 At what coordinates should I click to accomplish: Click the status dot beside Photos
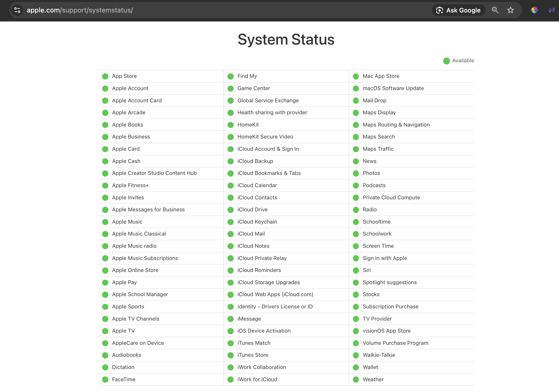click(x=356, y=173)
